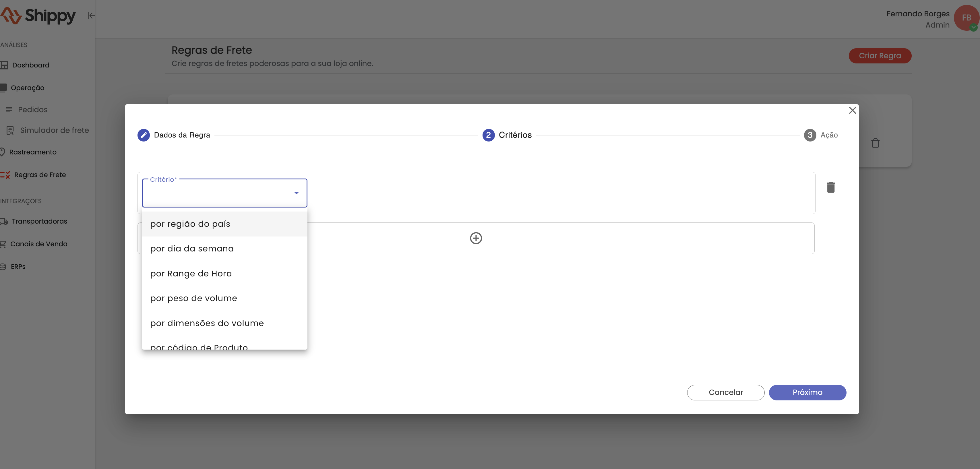Click the background trash outline icon
This screenshot has height=469, width=980.
tap(875, 143)
